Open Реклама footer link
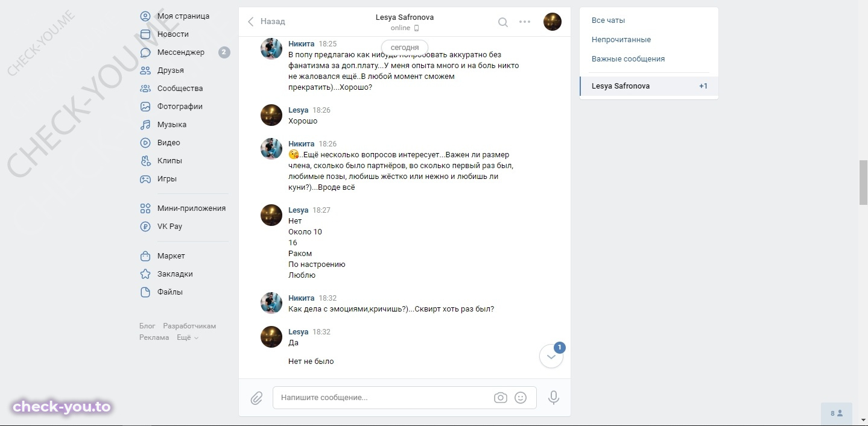The width and height of the screenshot is (868, 426). 154,337
